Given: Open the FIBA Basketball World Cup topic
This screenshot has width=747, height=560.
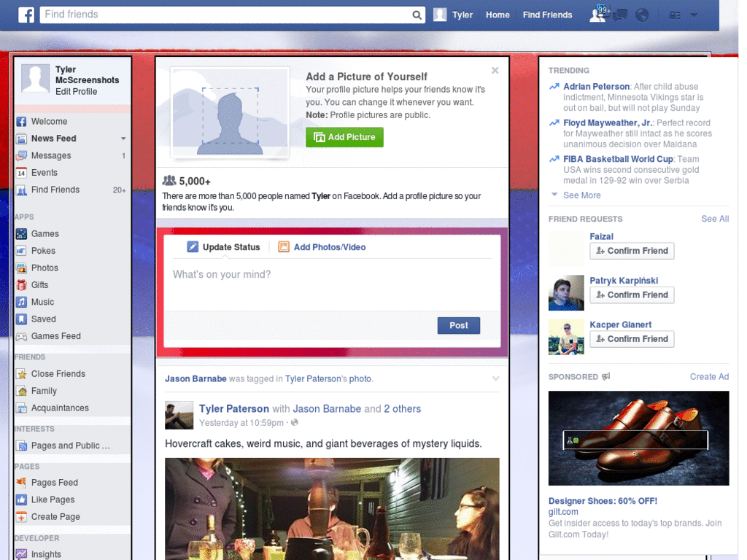Looking at the screenshot, I should coord(618,159).
